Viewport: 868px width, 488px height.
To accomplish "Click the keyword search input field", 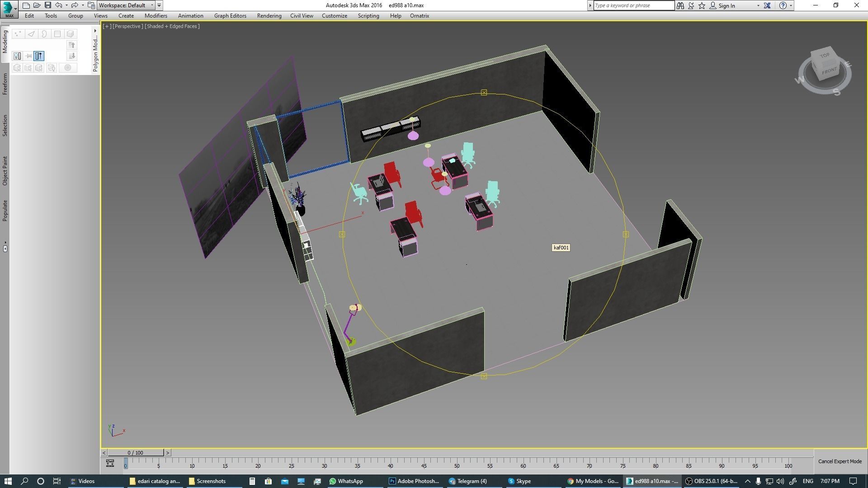I will point(633,5).
